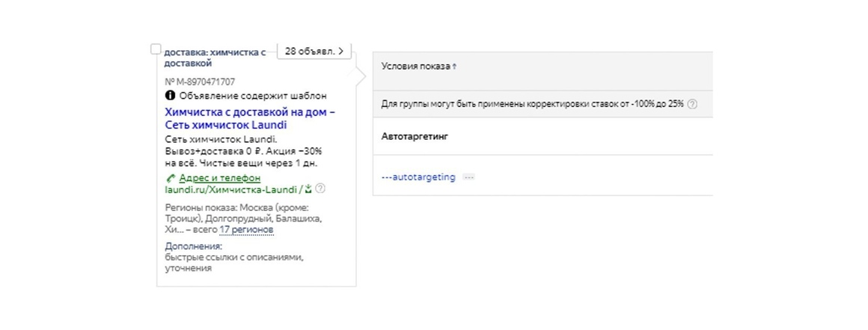The image size is (868, 330).
Task: Click the info icon before 'Объявление содержит шаблон'
Action: (x=170, y=96)
